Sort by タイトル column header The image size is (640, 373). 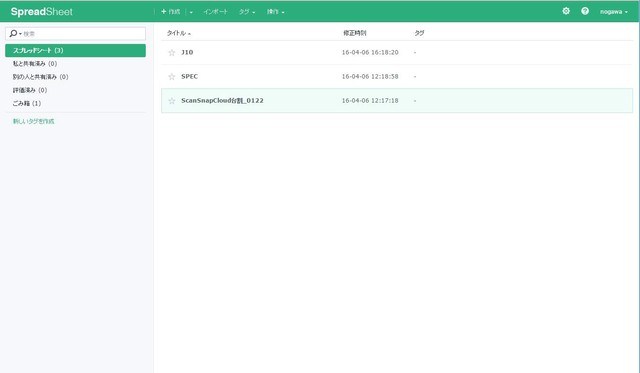click(x=178, y=33)
